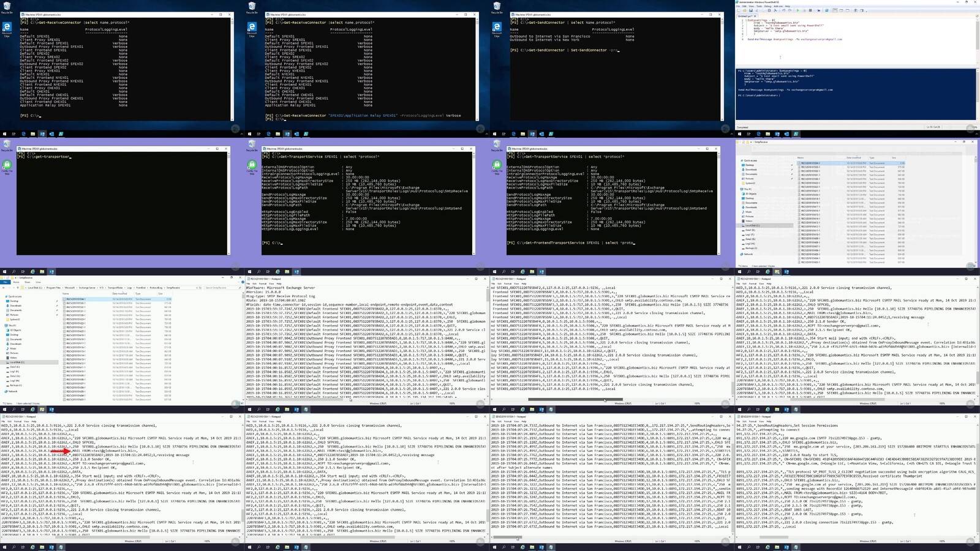980x551 pixels.
Task: Switch to the View tab in maximized Explorer
Action: 37,282
